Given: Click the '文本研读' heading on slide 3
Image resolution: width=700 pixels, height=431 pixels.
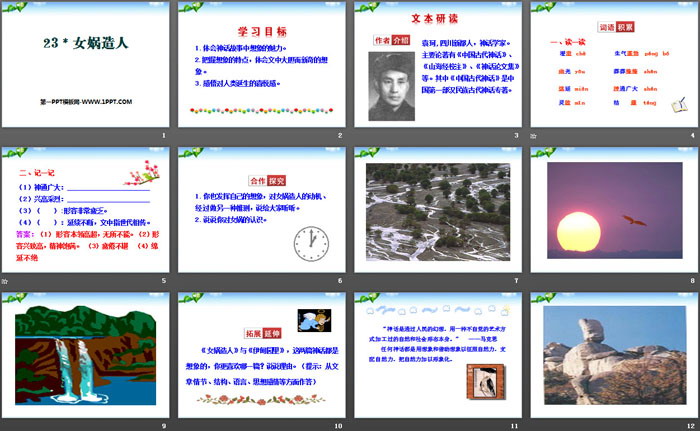Looking at the screenshot, I should click(435, 17).
